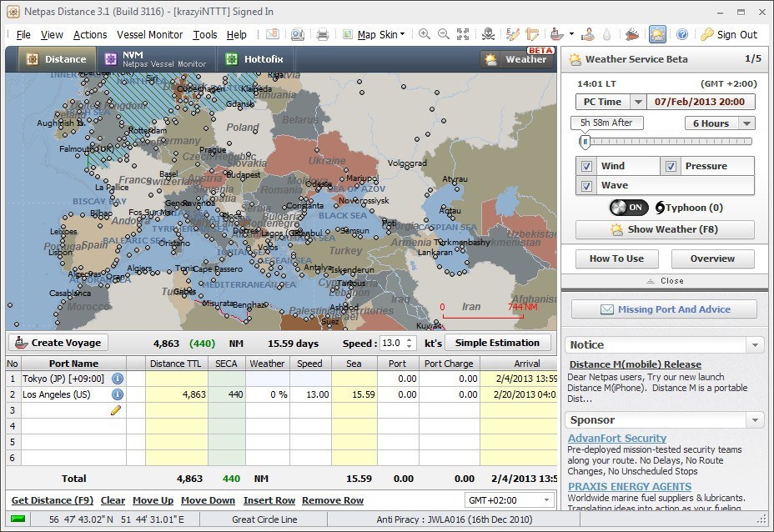Collapse the Sponsor section
This screenshot has height=532, width=774.
(x=756, y=420)
